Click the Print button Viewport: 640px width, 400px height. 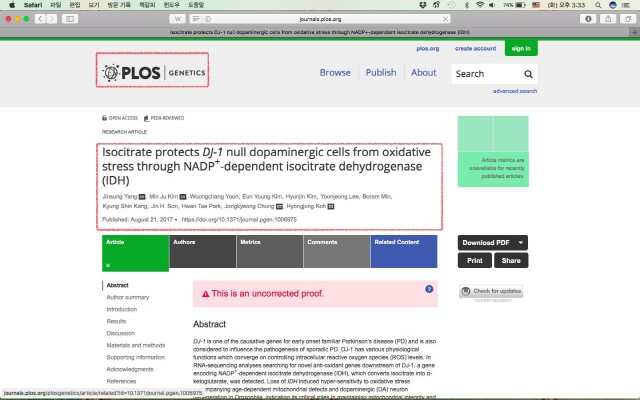point(474,260)
